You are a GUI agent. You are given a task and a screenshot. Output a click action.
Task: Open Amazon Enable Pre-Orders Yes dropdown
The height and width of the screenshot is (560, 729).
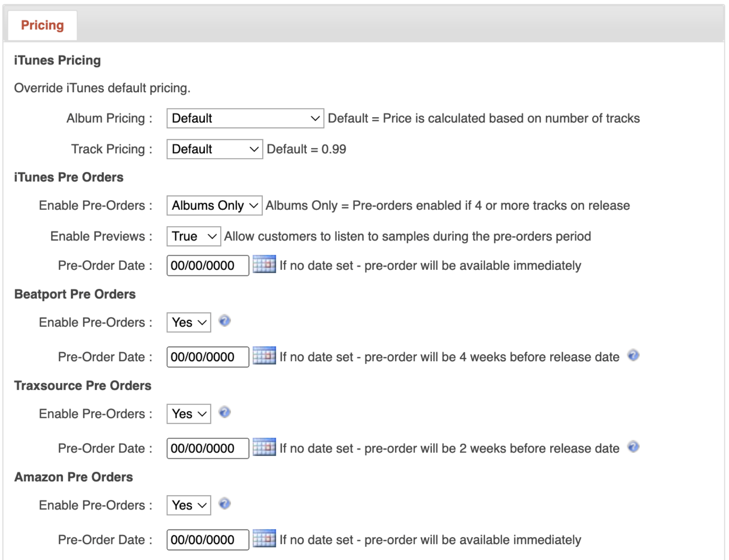coord(189,505)
